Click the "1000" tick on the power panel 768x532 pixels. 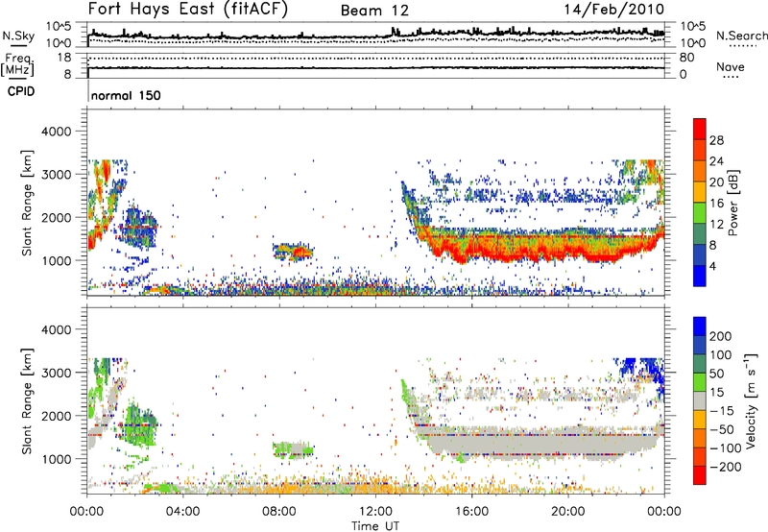point(56,260)
